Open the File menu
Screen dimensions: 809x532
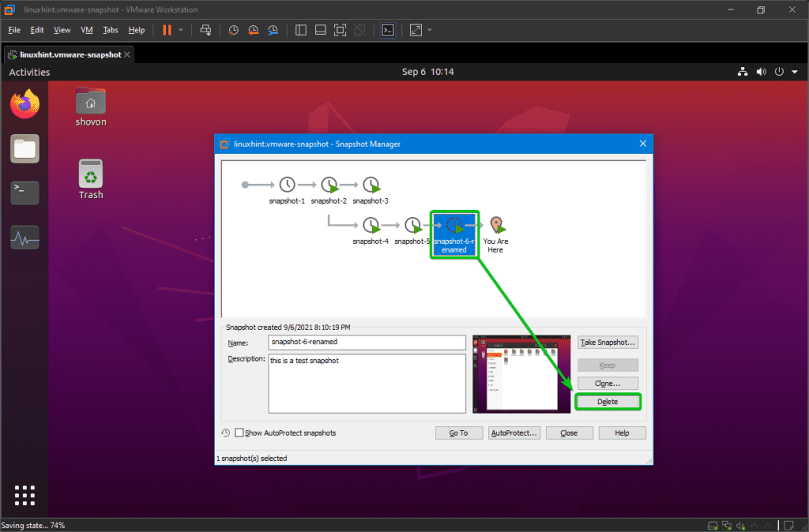pyautogui.click(x=14, y=30)
